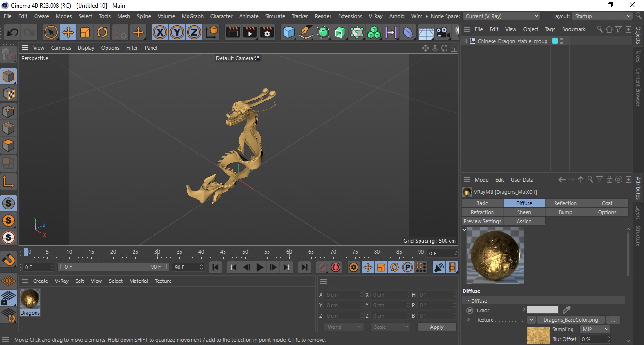Image resolution: width=644 pixels, height=345 pixels.
Task: Enable the Axis mode icon
Action: click(9, 182)
